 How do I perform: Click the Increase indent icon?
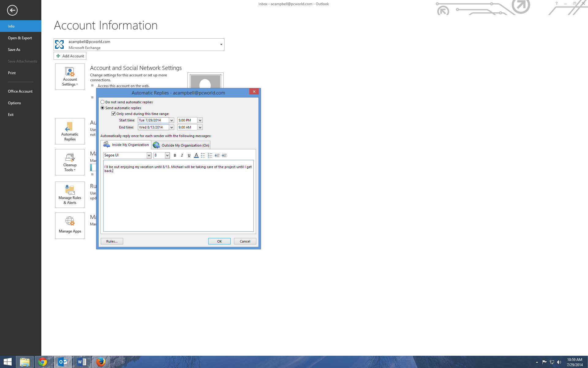(224, 155)
